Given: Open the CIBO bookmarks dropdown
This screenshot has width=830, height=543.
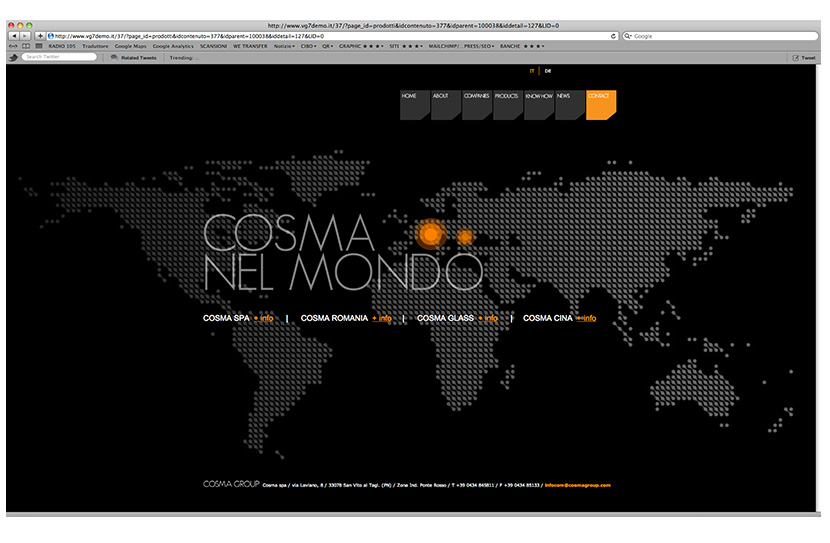Looking at the screenshot, I should pyautogui.click(x=309, y=46).
